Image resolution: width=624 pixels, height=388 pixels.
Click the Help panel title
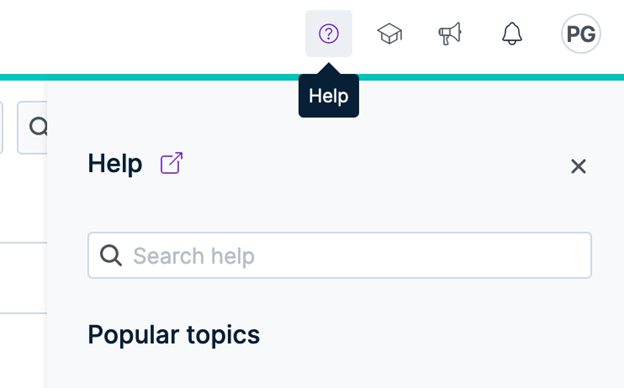[x=115, y=163]
